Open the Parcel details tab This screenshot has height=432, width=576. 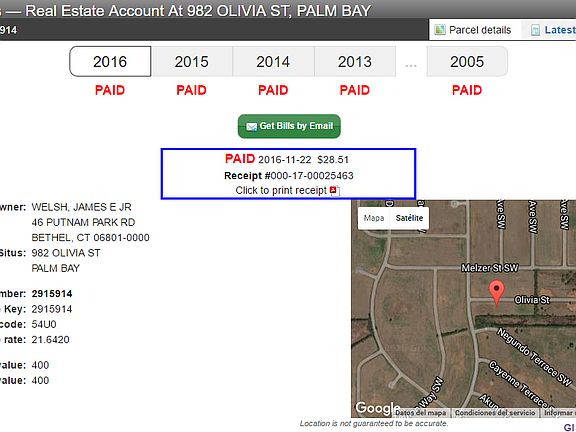(474, 30)
